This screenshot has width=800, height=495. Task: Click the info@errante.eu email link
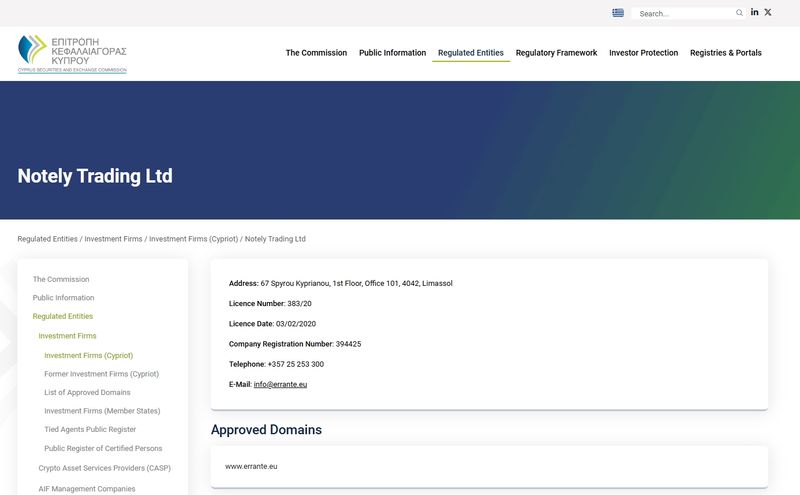[x=280, y=384]
